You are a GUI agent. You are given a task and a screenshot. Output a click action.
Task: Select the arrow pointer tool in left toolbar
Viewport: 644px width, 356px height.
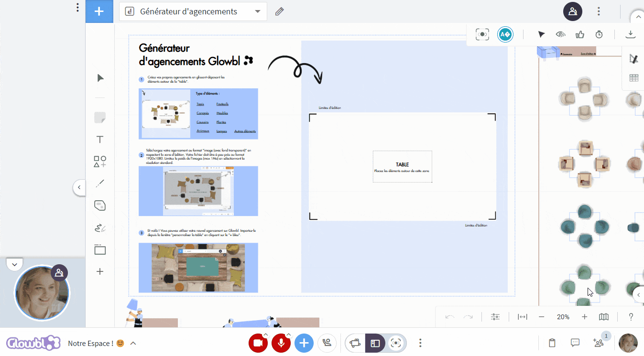coord(100,78)
